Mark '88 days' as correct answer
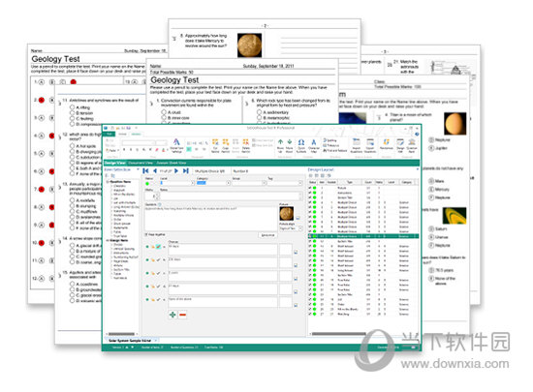 click(158, 247)
